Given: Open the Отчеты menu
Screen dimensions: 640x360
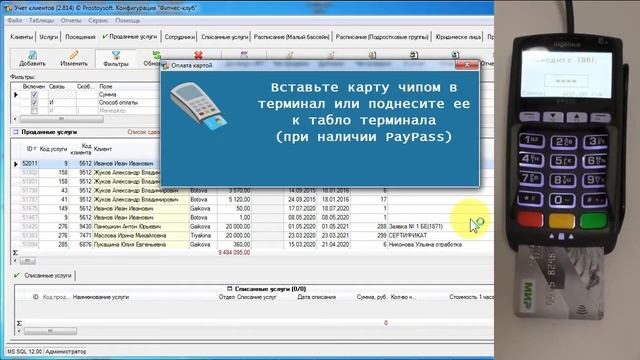Looking at the screenshot, I should click(71, 20).
